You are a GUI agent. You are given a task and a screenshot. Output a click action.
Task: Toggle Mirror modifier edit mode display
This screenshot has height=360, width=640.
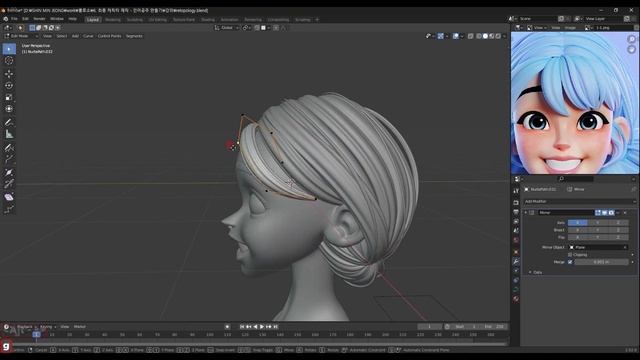[x=598, y=213]
